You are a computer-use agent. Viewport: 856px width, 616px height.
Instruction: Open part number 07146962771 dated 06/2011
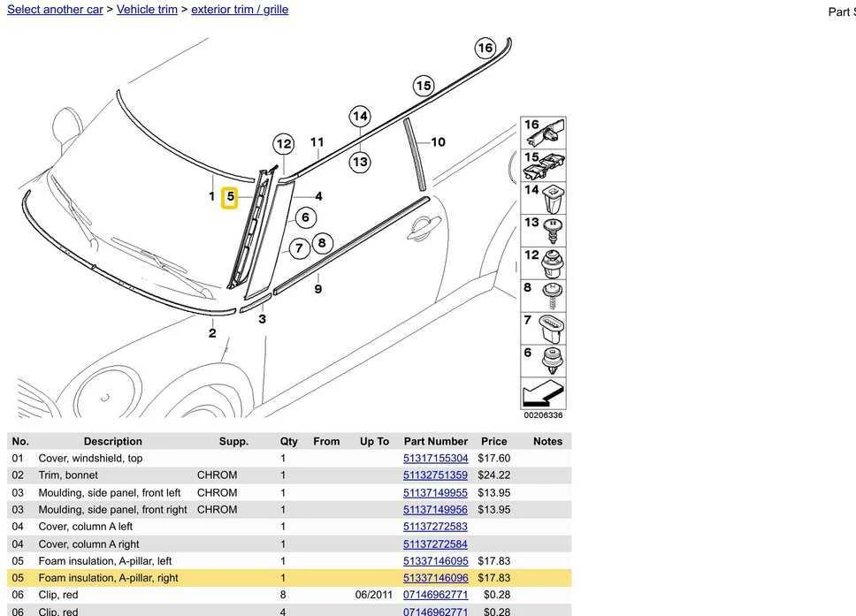pos(436,595)
